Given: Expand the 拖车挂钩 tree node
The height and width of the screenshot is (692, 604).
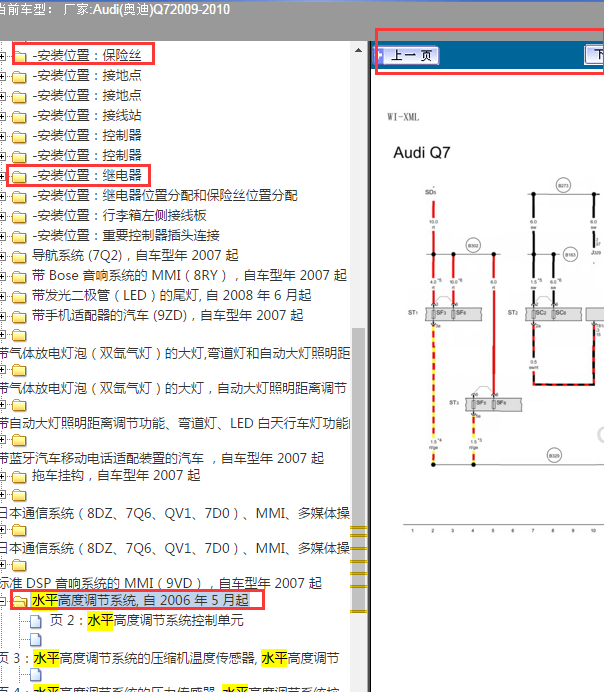Looking at the screenshot, I should point(3,477).
